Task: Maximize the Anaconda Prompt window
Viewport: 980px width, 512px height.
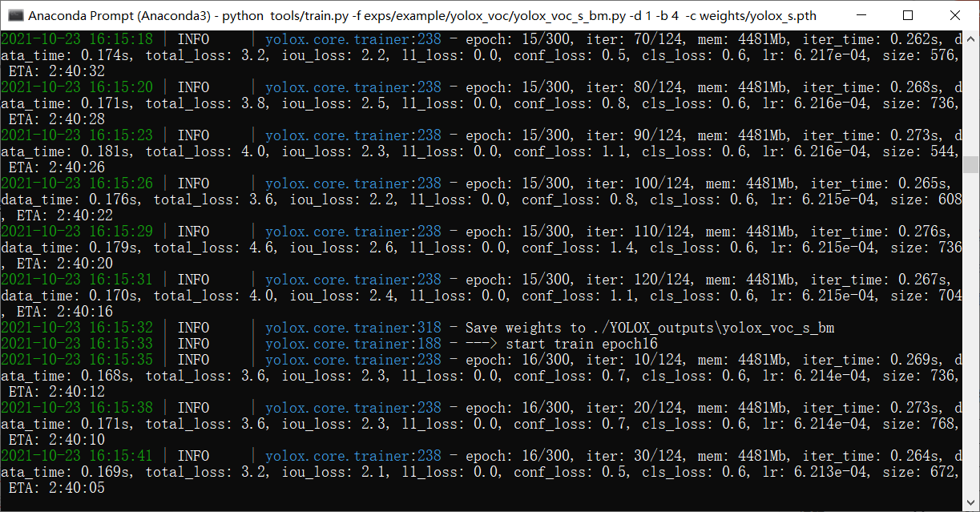Action: (907, 15)
